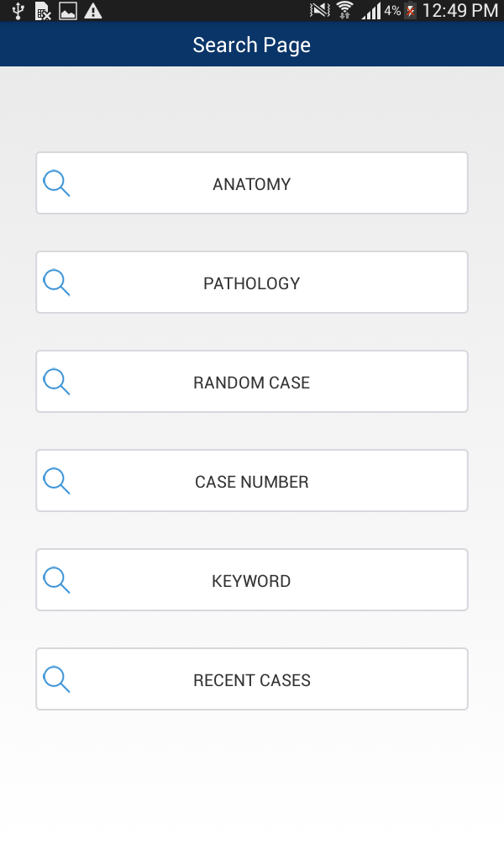
Task: Tap the magnifier icon next to Keyword
Action: 56,580
